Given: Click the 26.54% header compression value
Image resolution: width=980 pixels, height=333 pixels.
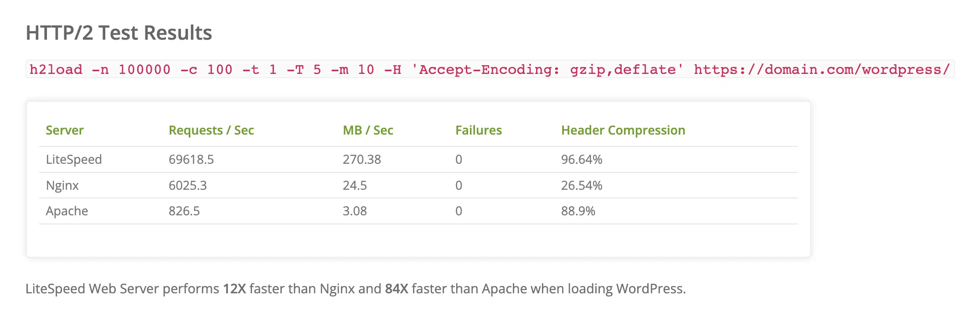Looking at the screenshot, I should click(x=582, y=186).
